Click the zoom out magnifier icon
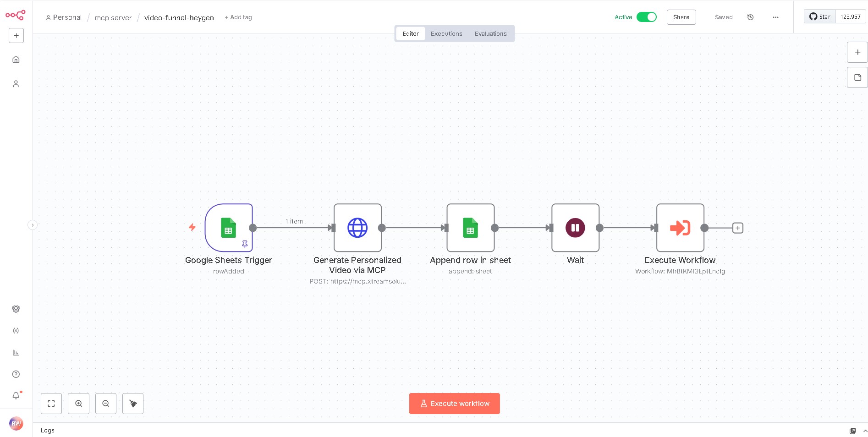The height and width of the screenshot is (437, 868). coord(106,404)
